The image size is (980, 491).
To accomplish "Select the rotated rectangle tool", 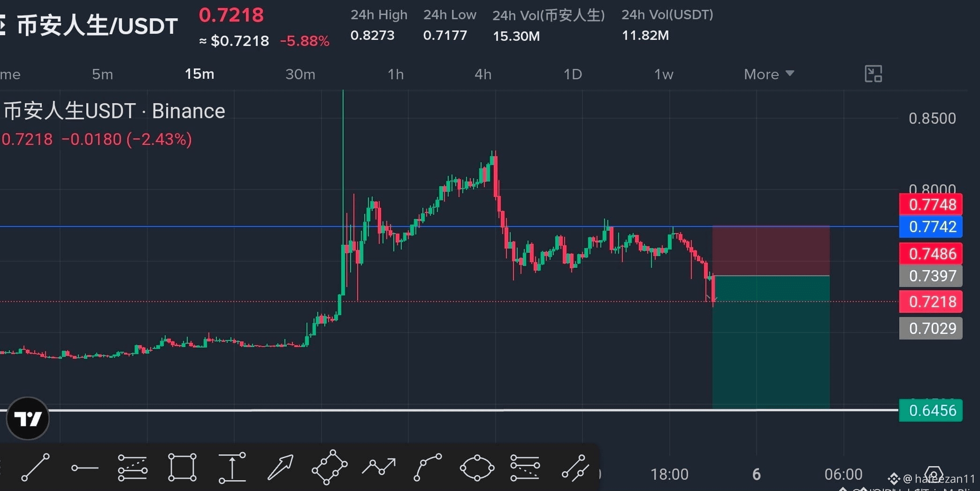I will click(329, 467).
